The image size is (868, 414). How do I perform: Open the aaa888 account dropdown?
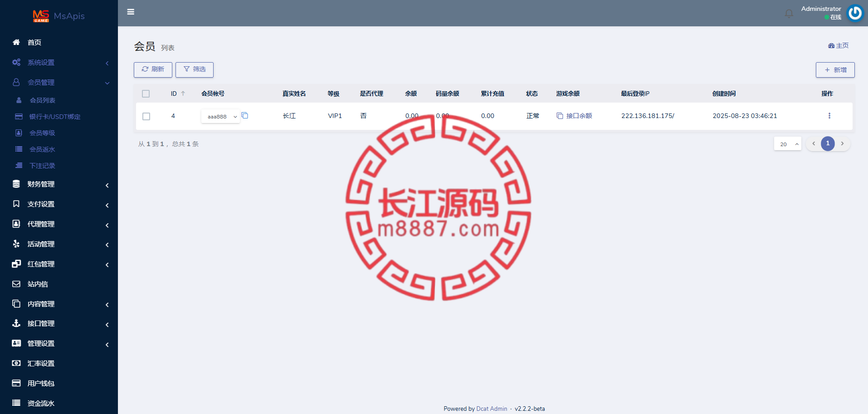click(220, 116)
